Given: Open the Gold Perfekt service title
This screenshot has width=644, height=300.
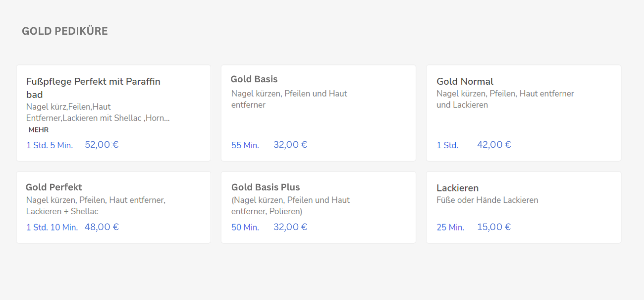Looking at the screenshot, I should pyautogui.click(x=54, y=187).
